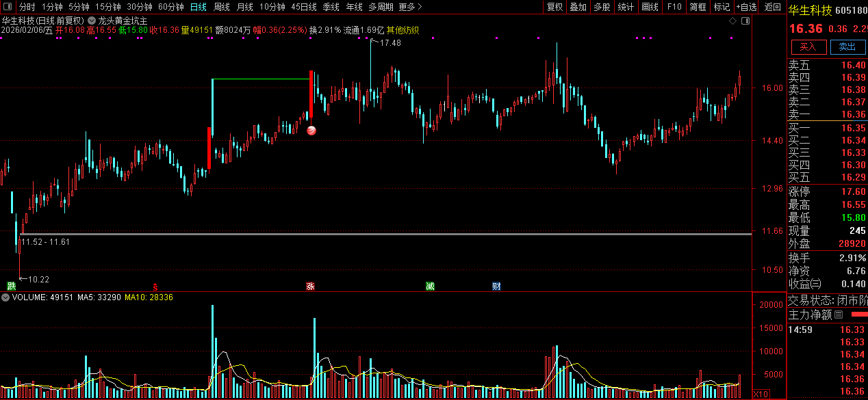Click the 涨 event marker

click(310, 286)
